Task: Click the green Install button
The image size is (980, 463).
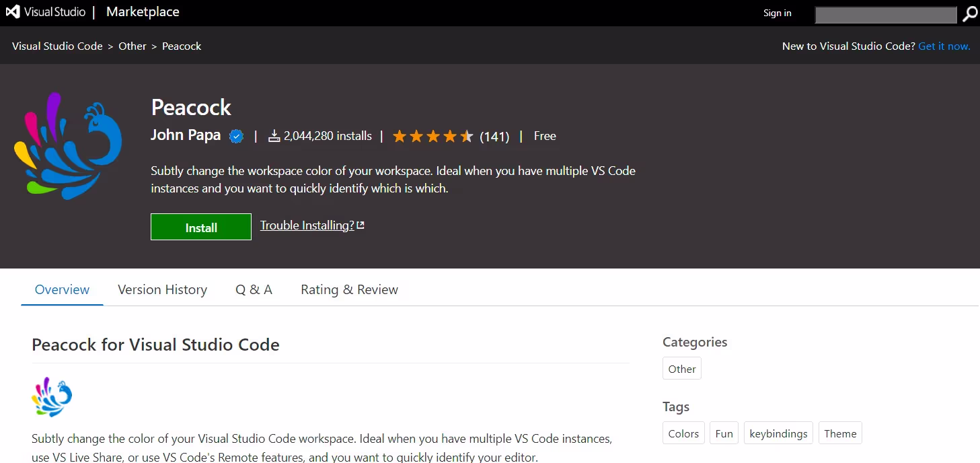Action: pos(201,227)
